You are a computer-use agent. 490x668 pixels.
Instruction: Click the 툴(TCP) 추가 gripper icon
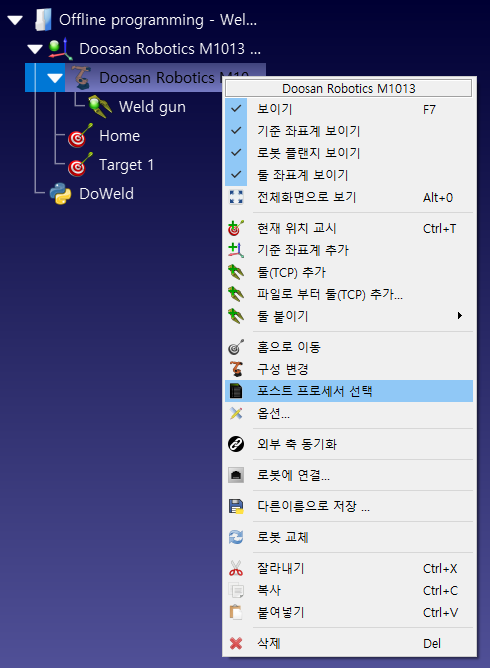(236, 272)
